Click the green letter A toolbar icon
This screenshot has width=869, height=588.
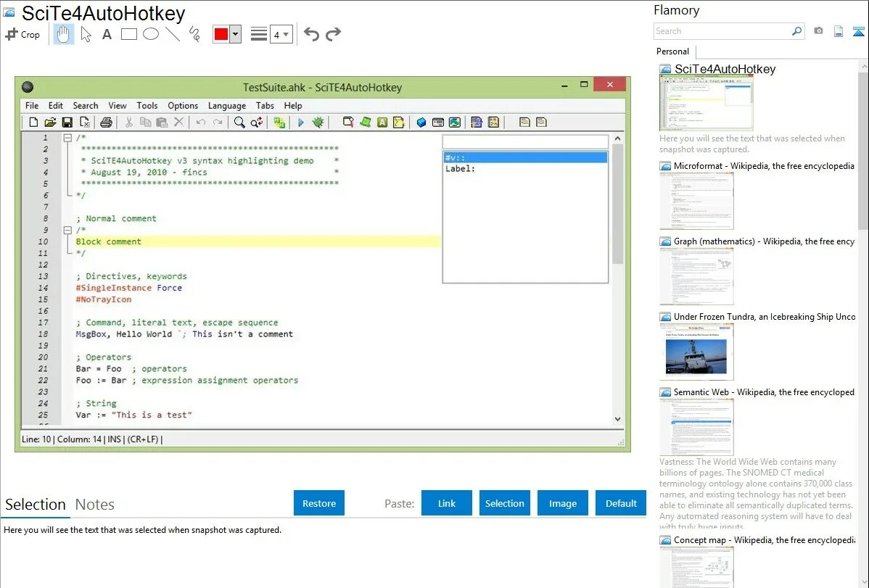(382, 123)
